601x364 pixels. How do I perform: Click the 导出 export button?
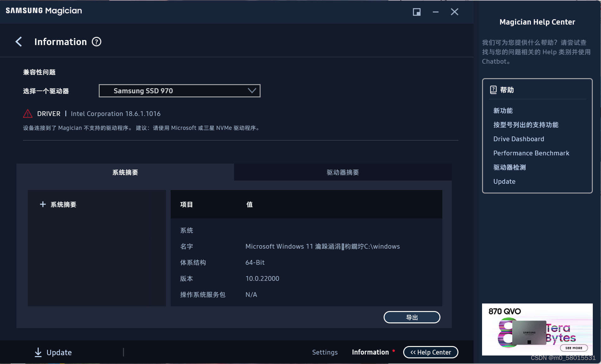(x=412, y=317)
